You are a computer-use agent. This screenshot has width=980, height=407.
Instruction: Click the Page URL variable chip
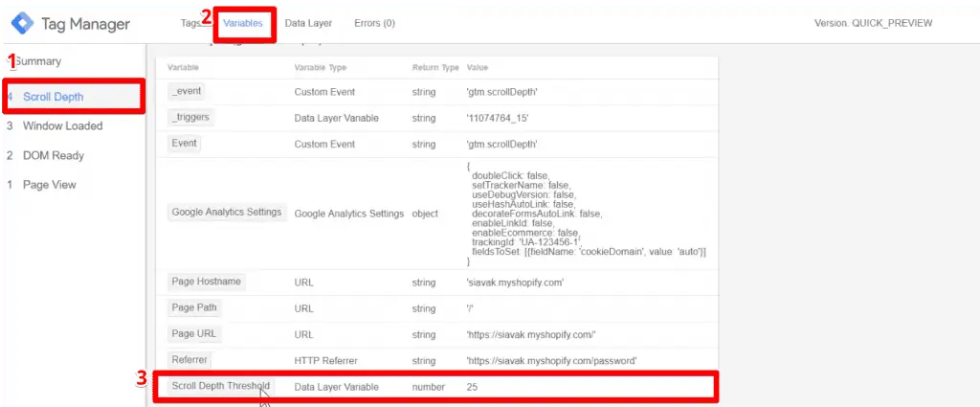pos(193,334)
